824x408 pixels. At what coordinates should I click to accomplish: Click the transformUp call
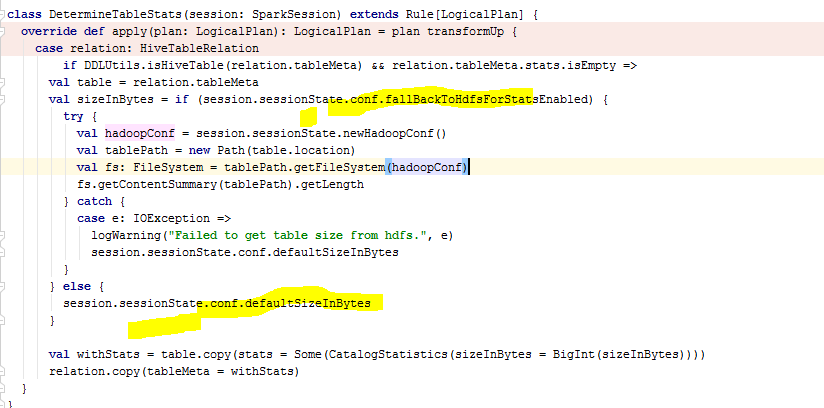tap(466, 32)
